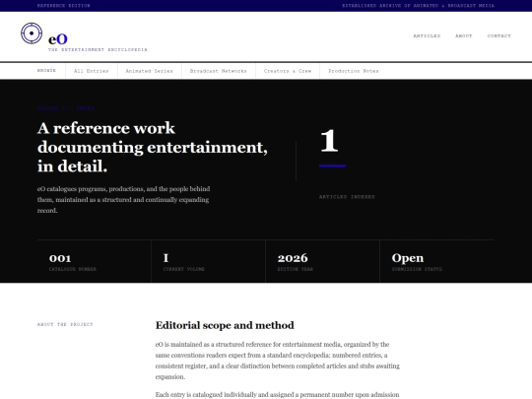Click the 'Browse' label in category bar
This screenshot has width=532, height=399.
[x=46, y=71]
